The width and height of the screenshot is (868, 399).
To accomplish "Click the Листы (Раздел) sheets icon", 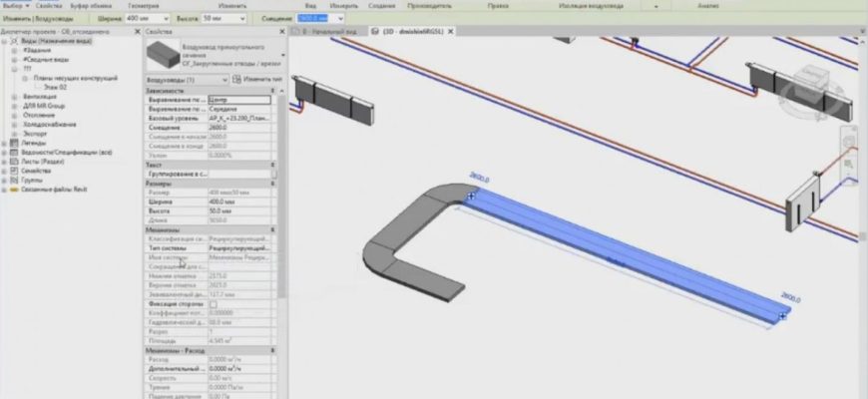I will (14, 159).
